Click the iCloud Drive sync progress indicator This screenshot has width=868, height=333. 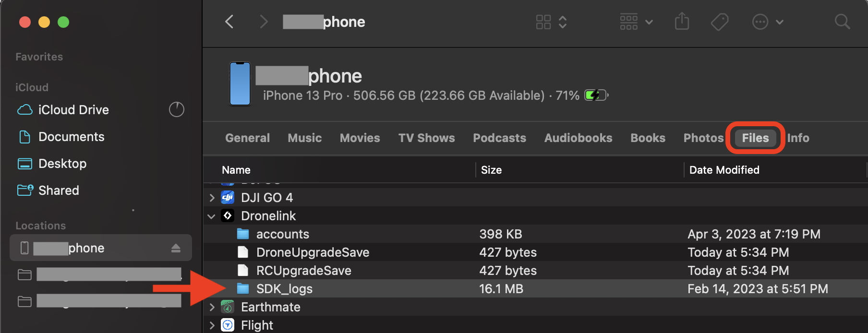177,109
